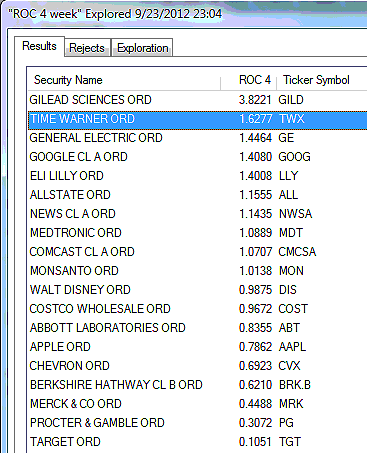The width and height of the screenshot is (367, 453).
Task: Click the ROC value 1.4008
Action: [255, 176]
